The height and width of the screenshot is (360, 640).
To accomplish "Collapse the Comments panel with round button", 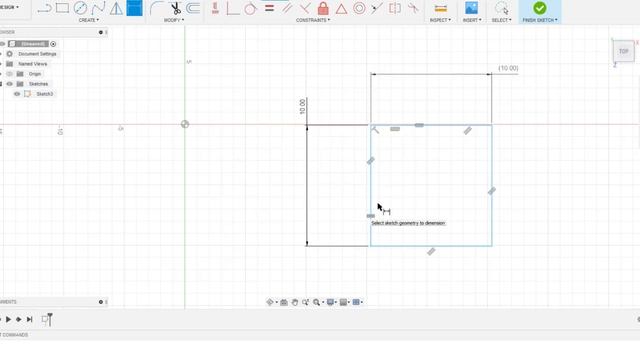I will (100, 302).
